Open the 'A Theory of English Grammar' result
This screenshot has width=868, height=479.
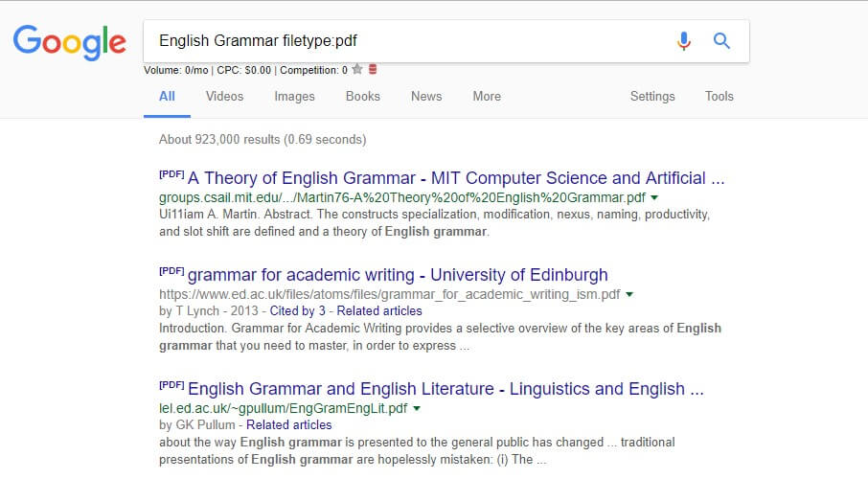[x=455, y=178]
